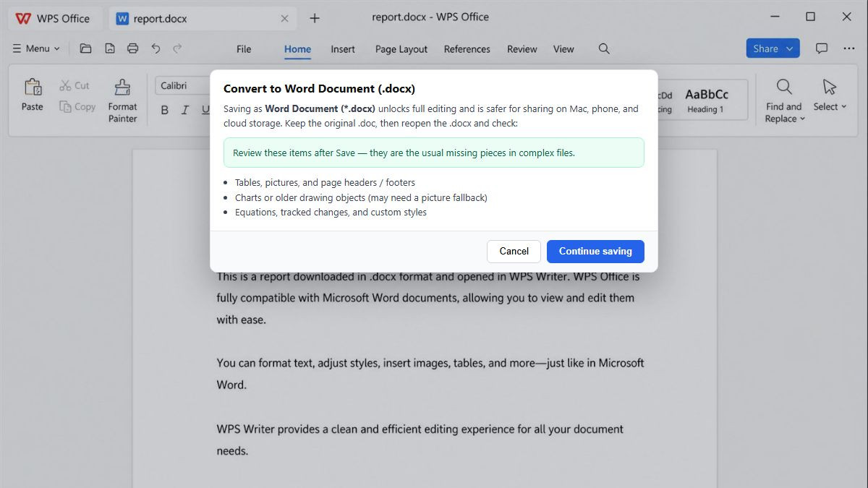Click Cancel in the convert dialog
This screenshot has height=488, width=868.
pyautogui.click(x=514, y=251)
